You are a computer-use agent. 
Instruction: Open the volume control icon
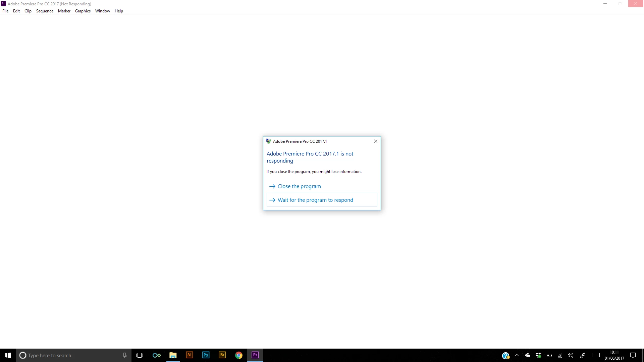(570, 355)
